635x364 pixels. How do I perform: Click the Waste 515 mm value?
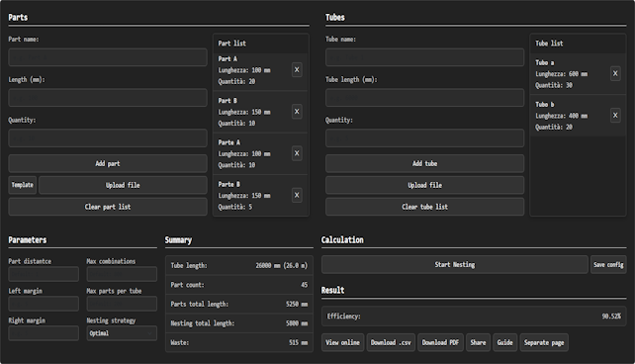(x=298, y=342)
